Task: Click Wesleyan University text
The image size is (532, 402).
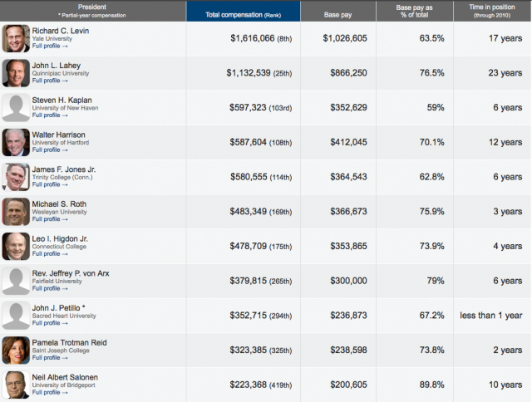Action: point(60,212)
